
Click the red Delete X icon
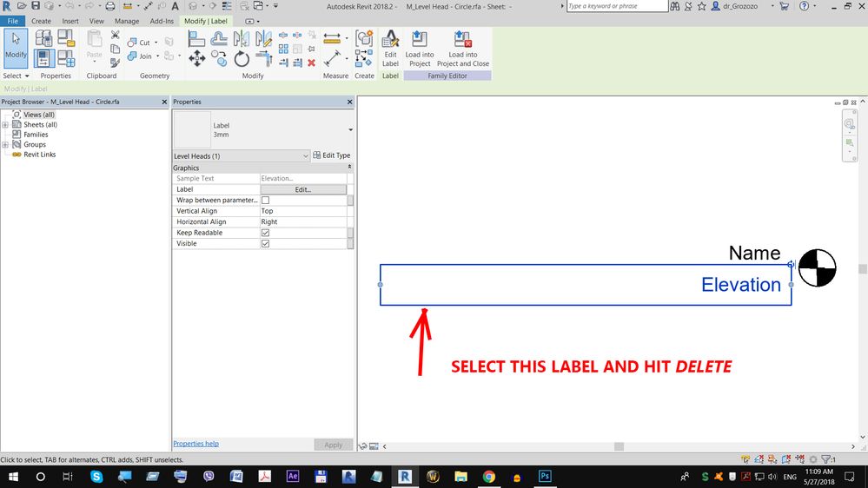(312, 63)
